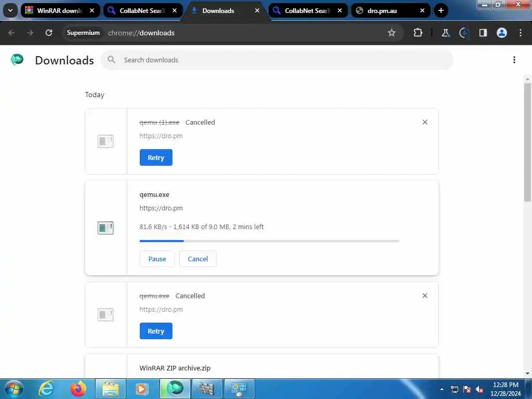Retry the qemu (1).exe download

[x=156, y=157]
